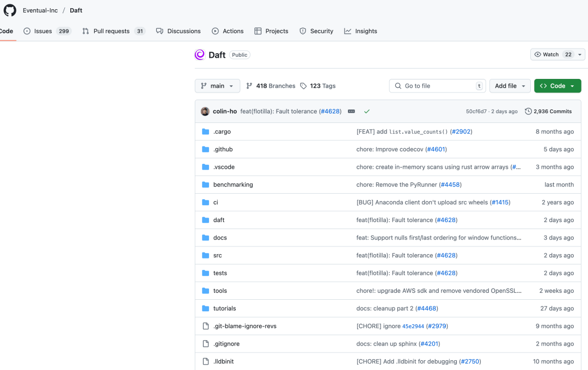Open commit 45e2944 reference link
This screenshot has height=370, width=588.
[413, 326]
